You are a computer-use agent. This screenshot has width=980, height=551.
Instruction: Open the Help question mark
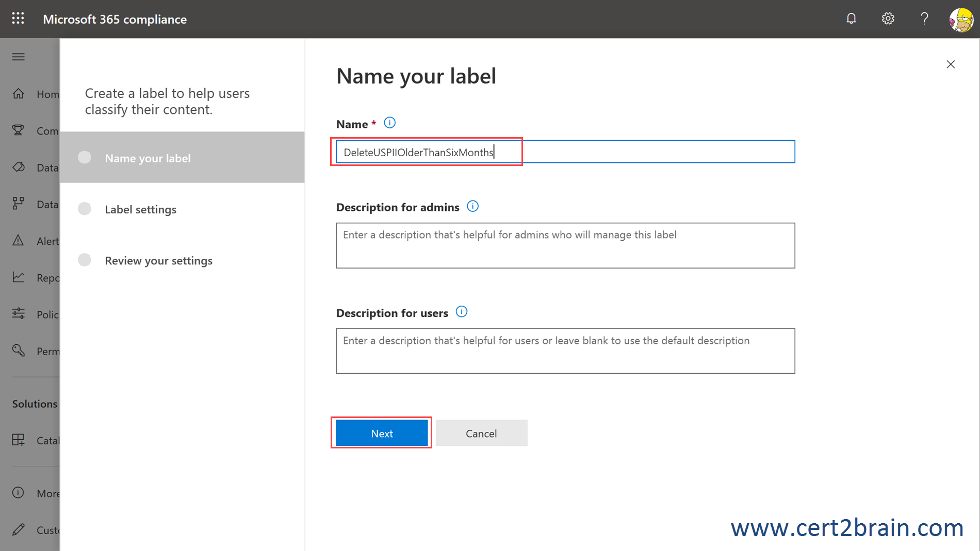click(x=924, y=19)
